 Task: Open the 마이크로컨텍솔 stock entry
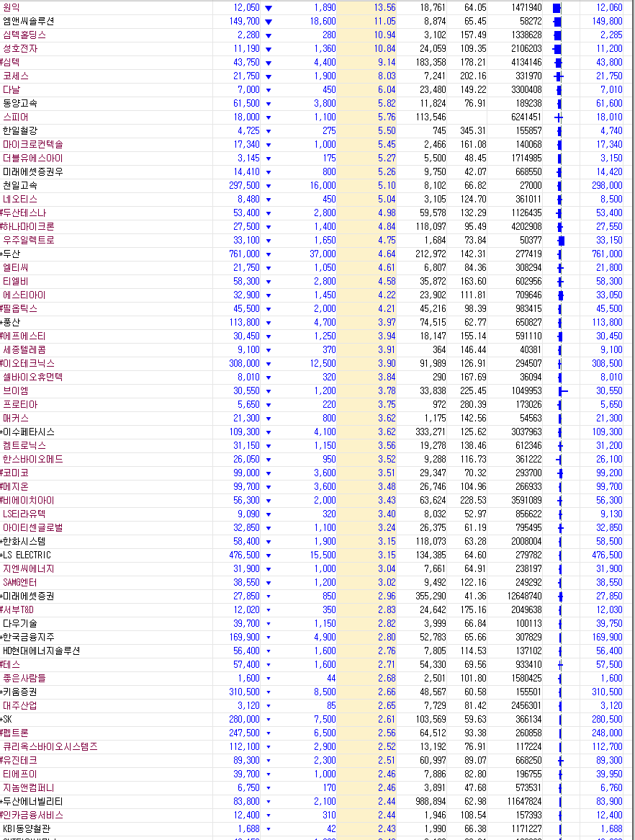coord(32,145)
